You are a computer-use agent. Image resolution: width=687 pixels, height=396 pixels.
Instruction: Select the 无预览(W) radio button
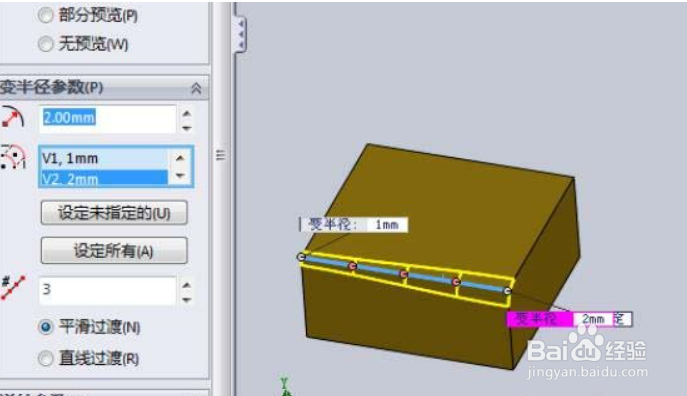[x=45, y=44]
